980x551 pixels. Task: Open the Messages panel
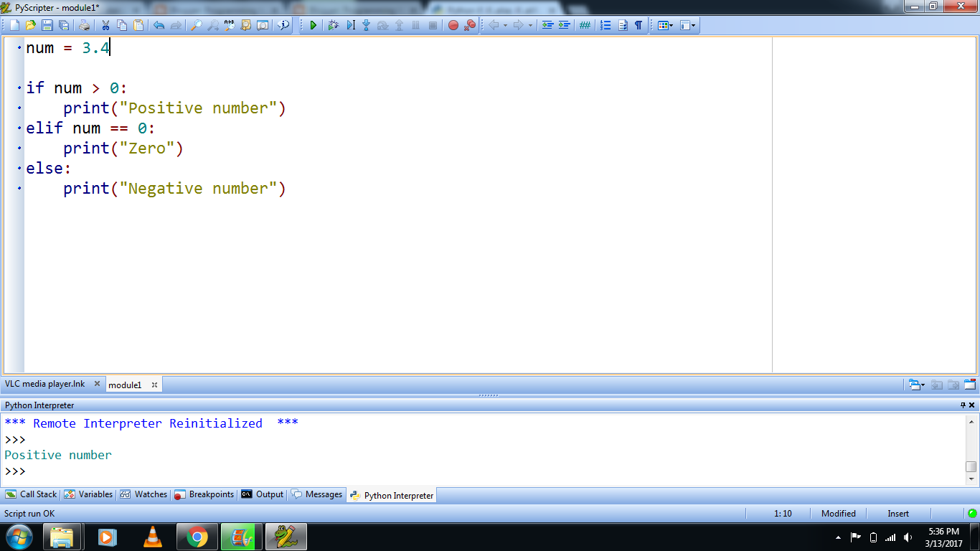pos(316,494)
